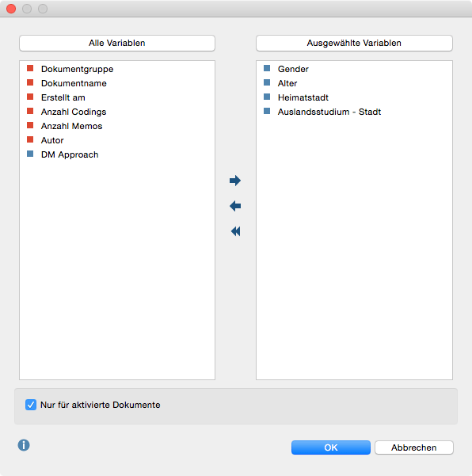Image resolution: width=472 pixels, height=476 pixels.
Task: Confirm with the OK button
Action: [x=331, y=447]
